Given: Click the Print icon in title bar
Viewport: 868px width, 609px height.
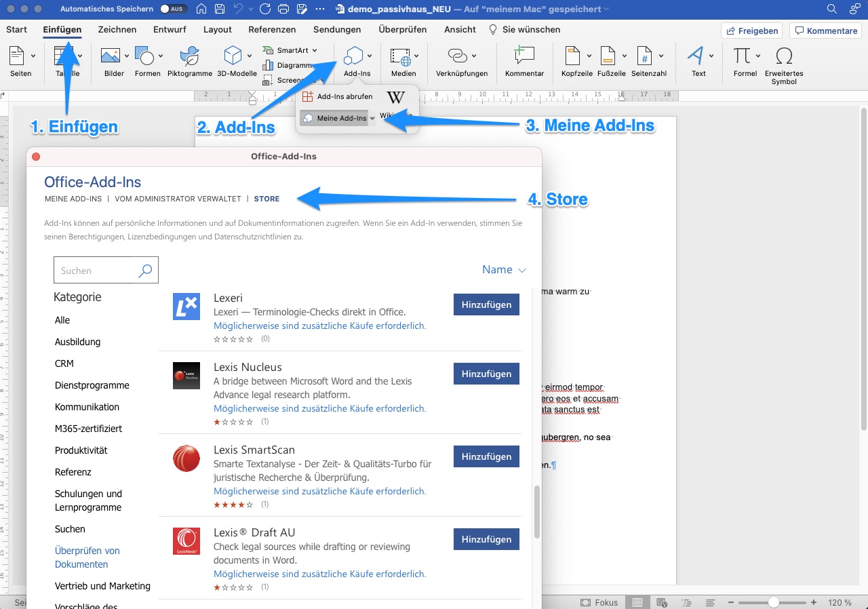Looking at the screenshot, I should pos(284,9).
